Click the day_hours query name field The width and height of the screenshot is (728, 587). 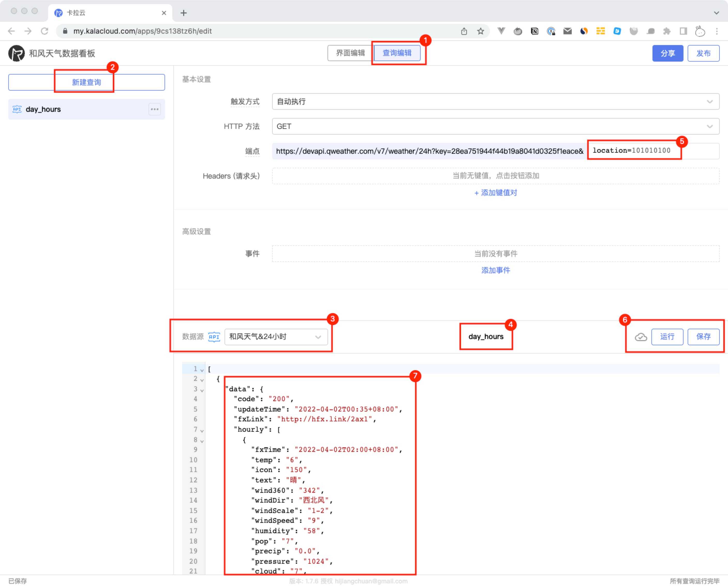tap(486, 336)
